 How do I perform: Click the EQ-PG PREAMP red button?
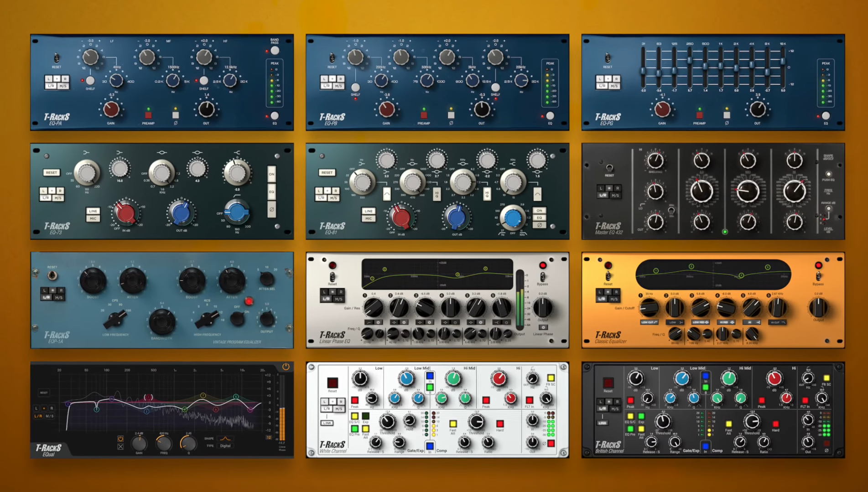(x=699, y=115)
